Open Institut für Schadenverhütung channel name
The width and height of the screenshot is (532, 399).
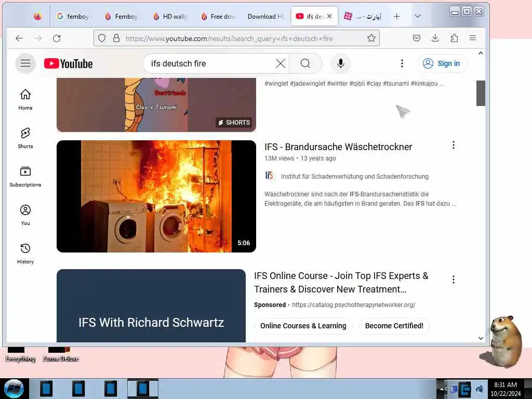pyautogui.click(x=354, y=177)
